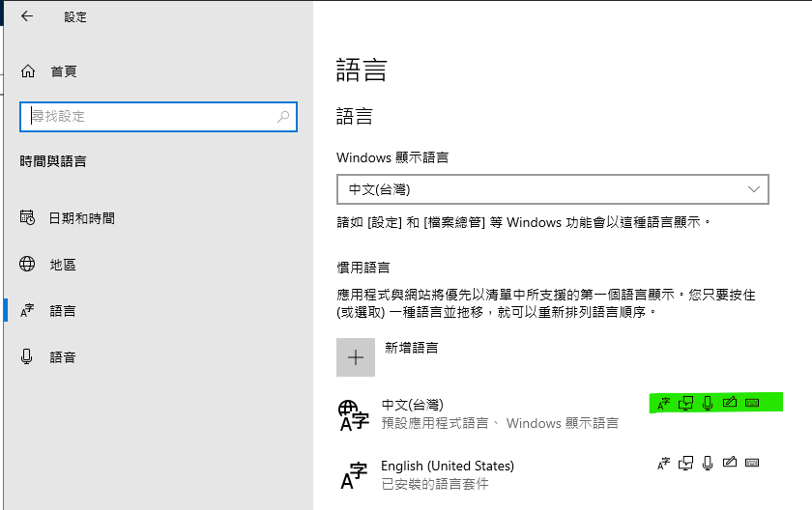Click English display language feature icon

point(664,464)
